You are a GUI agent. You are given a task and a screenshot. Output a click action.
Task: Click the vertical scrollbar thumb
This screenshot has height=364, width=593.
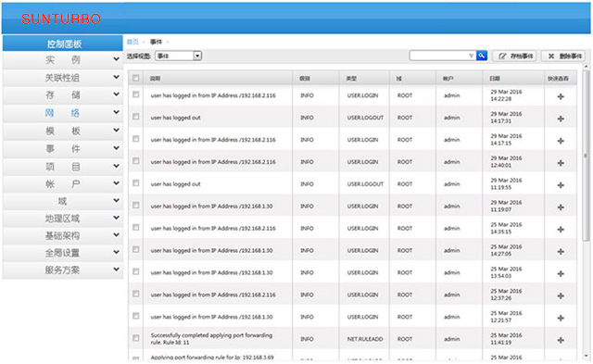(x=586, y=155)
